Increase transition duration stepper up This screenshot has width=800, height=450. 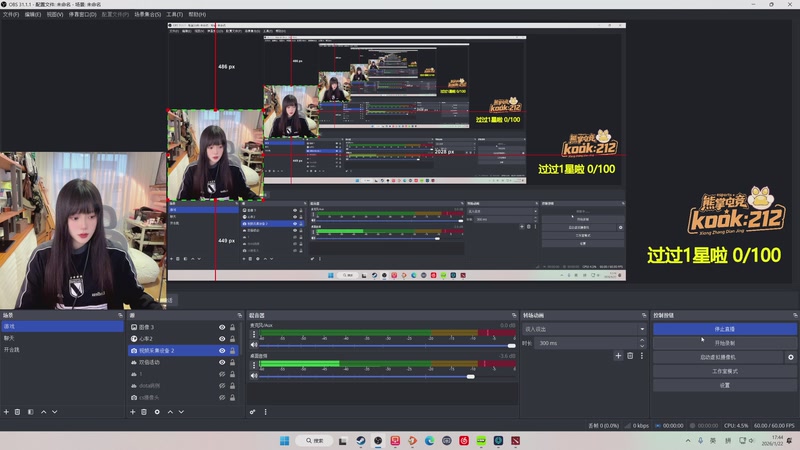pyautogui.click(x=642, y=340)
